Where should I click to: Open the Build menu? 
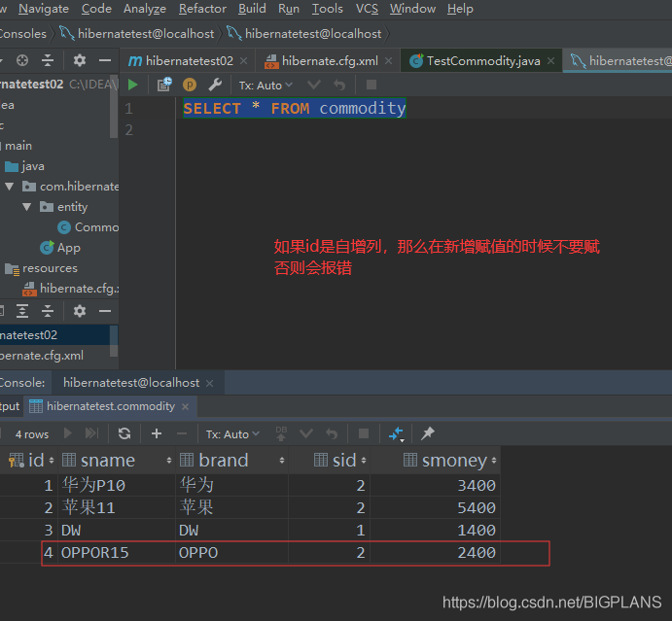252,9
